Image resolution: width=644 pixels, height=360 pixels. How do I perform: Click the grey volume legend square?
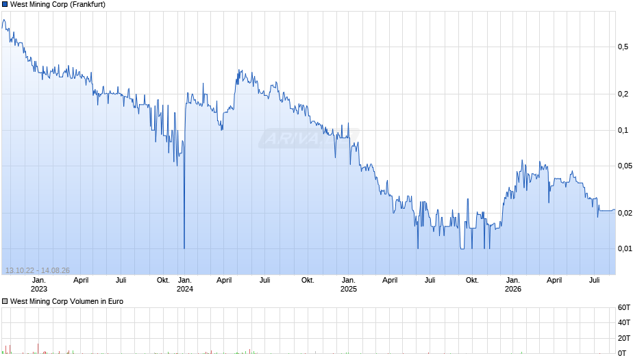pyautogui.click(x=5, y=301)
